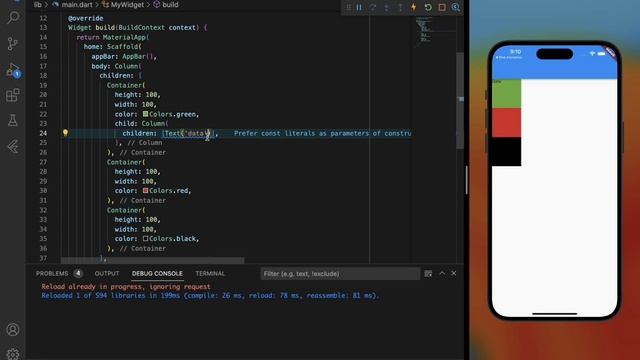Trigger Flutter Hot Reload lightning icon
640x360 pixels.
(x=413, y=7)
